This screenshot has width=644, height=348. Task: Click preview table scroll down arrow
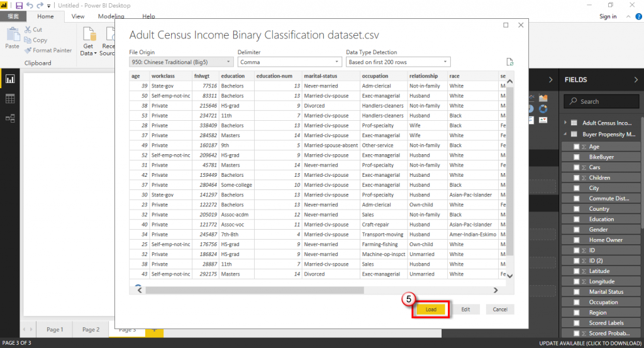pyautogui.click(x=509, y=276)
